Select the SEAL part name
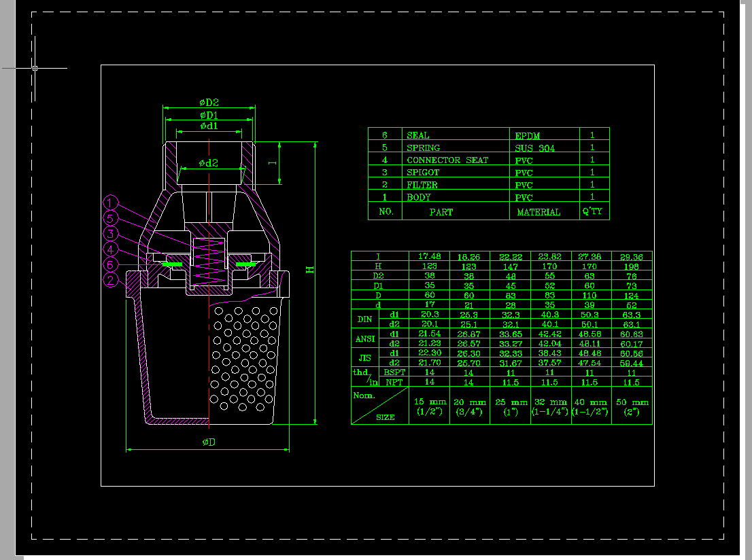752x560 pixels. click(x=418, y=135)
